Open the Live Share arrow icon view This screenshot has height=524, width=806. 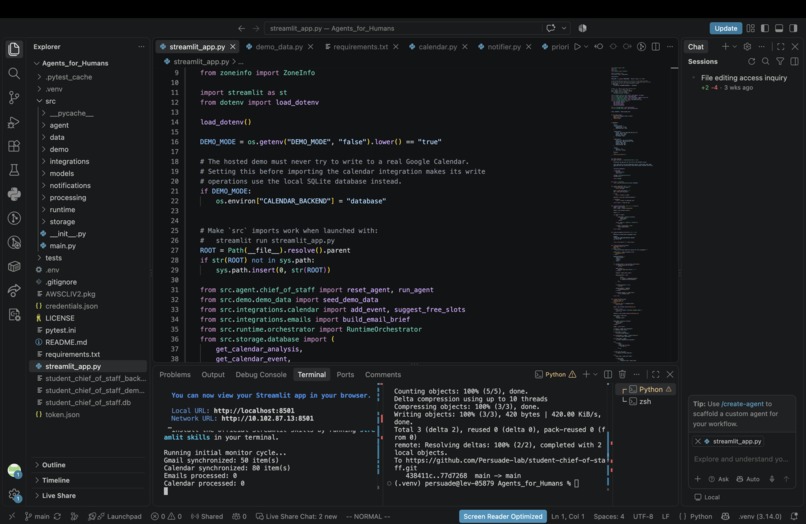click(x=14, y=291)
